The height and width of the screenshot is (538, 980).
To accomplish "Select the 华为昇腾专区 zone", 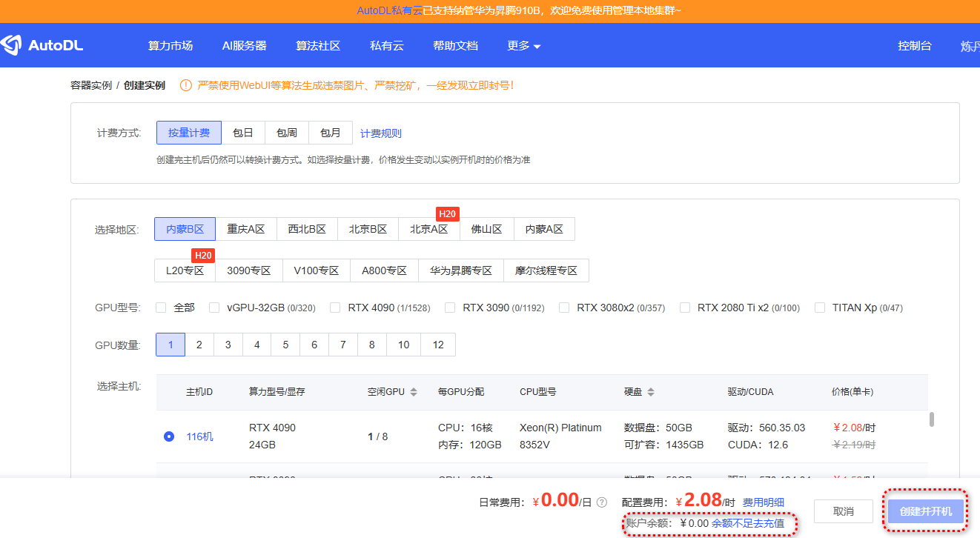I will (461, 270).
